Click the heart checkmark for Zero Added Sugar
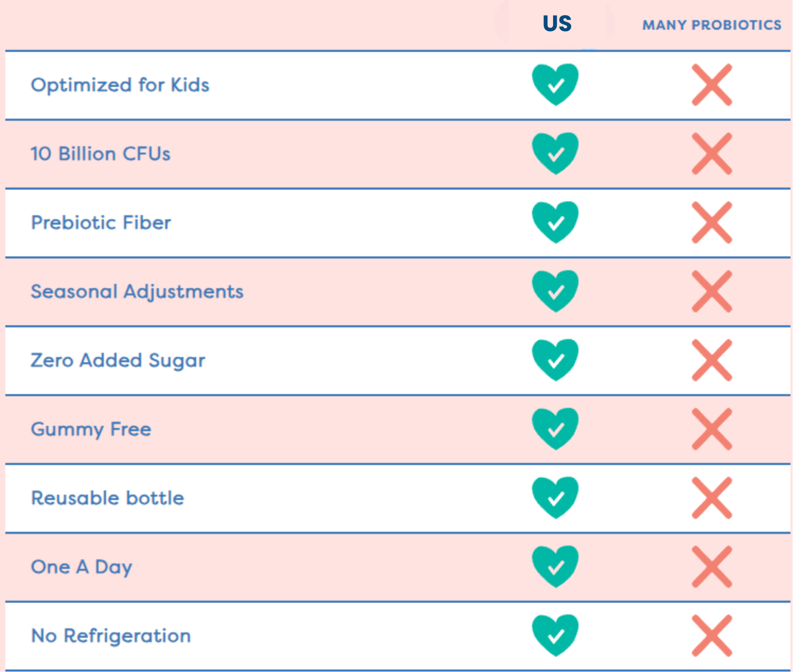This screenshot has height=672, width=793. 555,360
